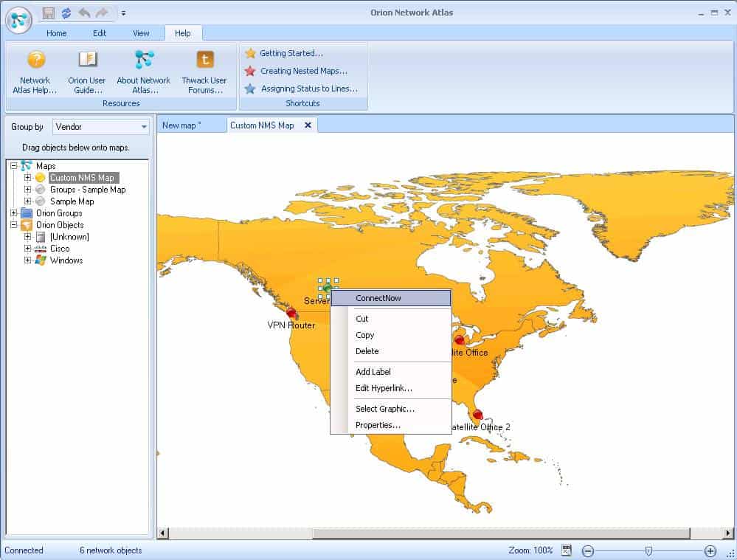Click the zoom out minus button
737x560 pixels.
point(587,551)
